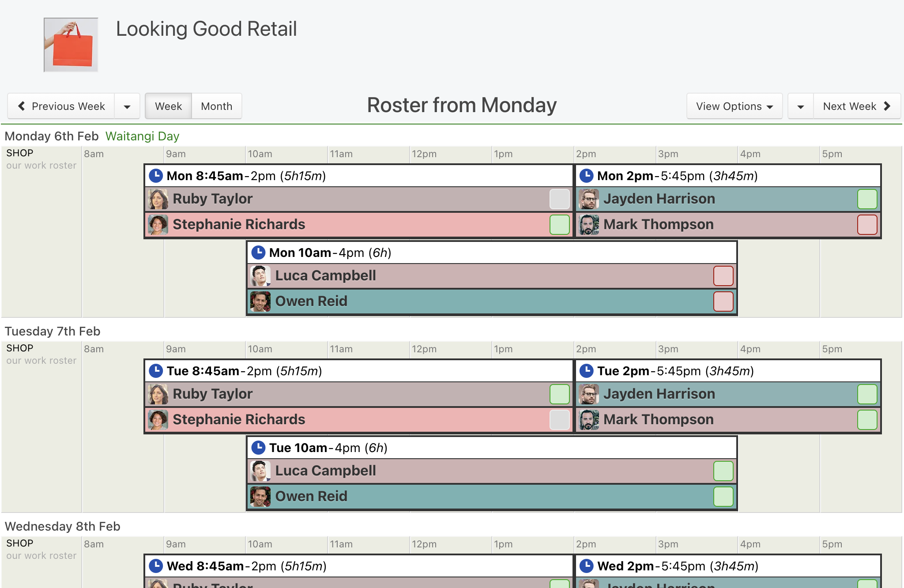Toggle Ruby Taylor's Monday grey status box
This screenshot has width=904, height=588.
(x=560, y=199)
